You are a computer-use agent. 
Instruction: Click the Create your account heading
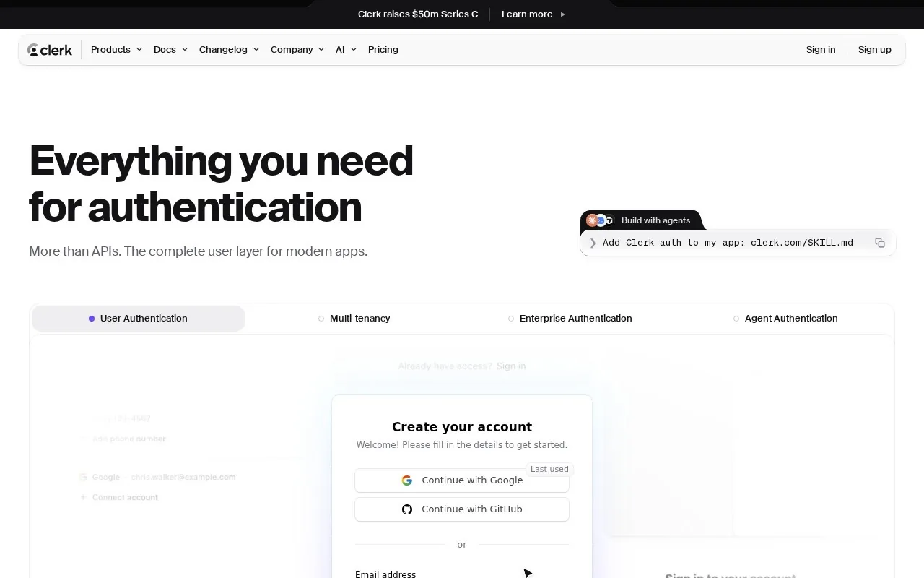click(x=462, y=427)
